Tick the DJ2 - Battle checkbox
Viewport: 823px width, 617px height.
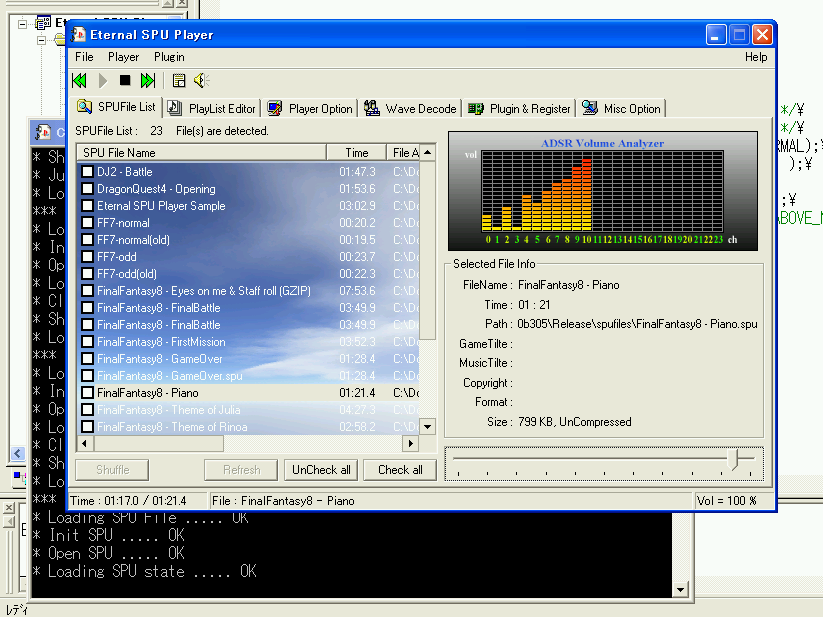pos(88,172)
